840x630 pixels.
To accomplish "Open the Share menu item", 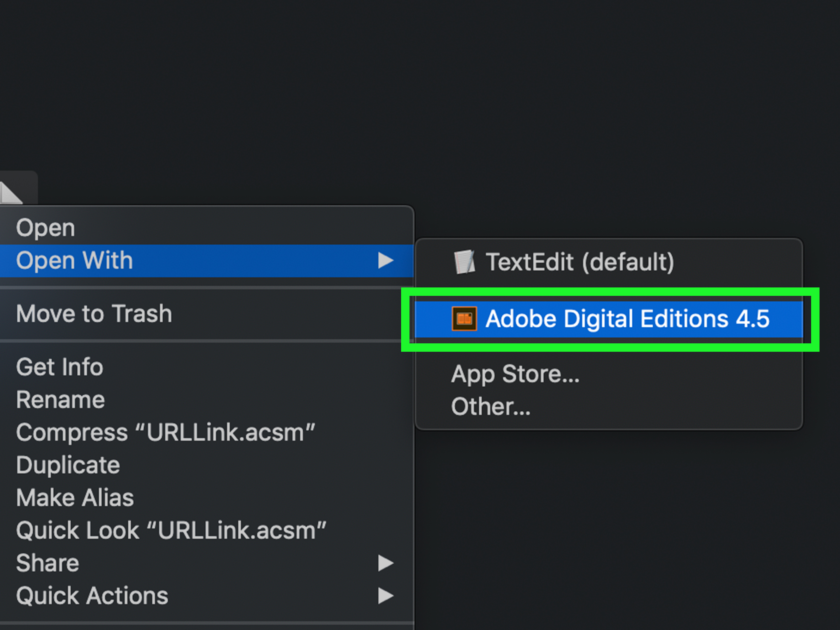I will (x=207, y=563).
